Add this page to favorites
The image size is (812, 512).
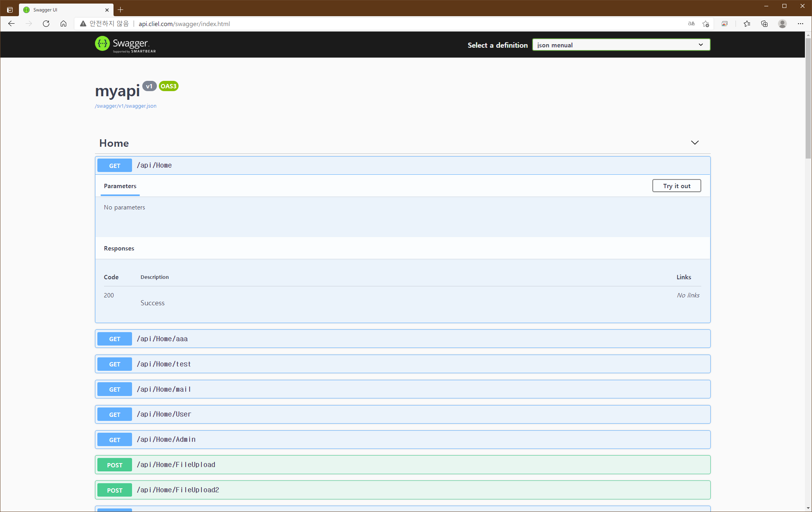point(706,24)
